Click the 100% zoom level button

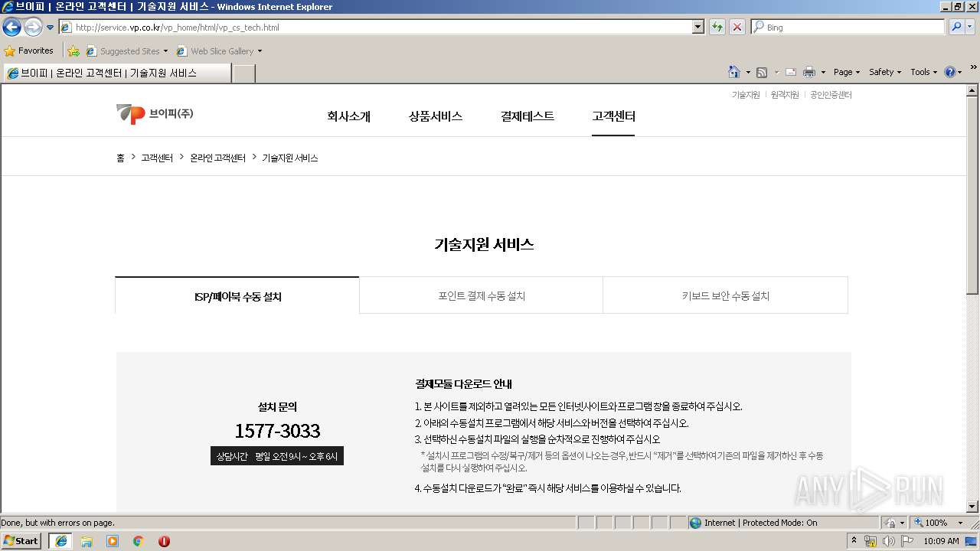pyautogui.click(x=931, y=523)
